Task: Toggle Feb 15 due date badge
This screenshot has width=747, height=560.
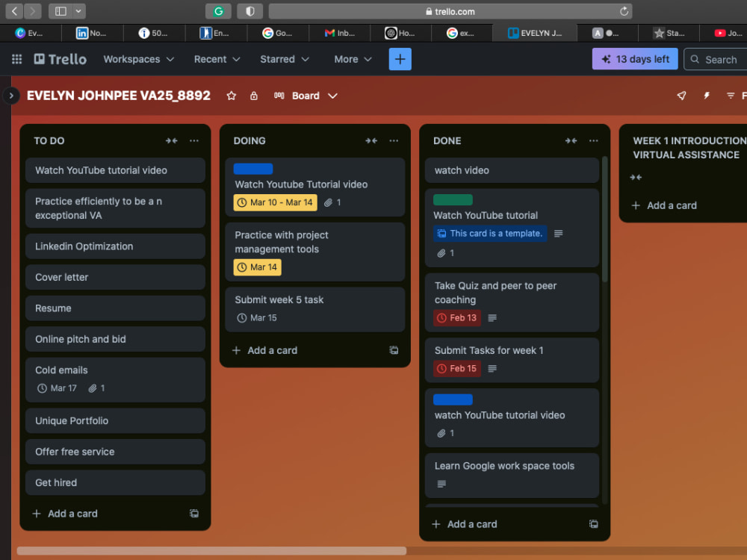Action: (x=457, y=368)
